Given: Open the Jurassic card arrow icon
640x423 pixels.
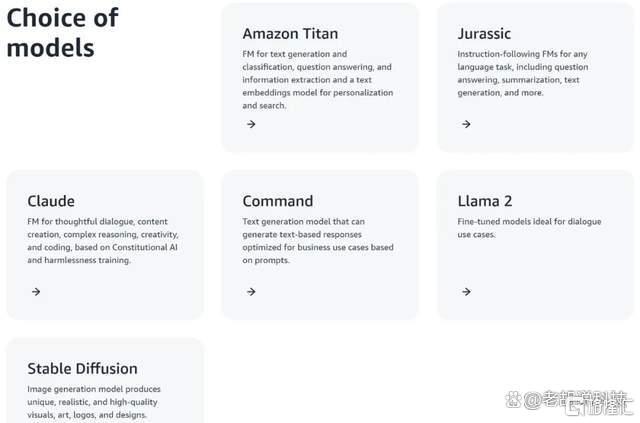Looking at the screenshot, I should [466, 124].
